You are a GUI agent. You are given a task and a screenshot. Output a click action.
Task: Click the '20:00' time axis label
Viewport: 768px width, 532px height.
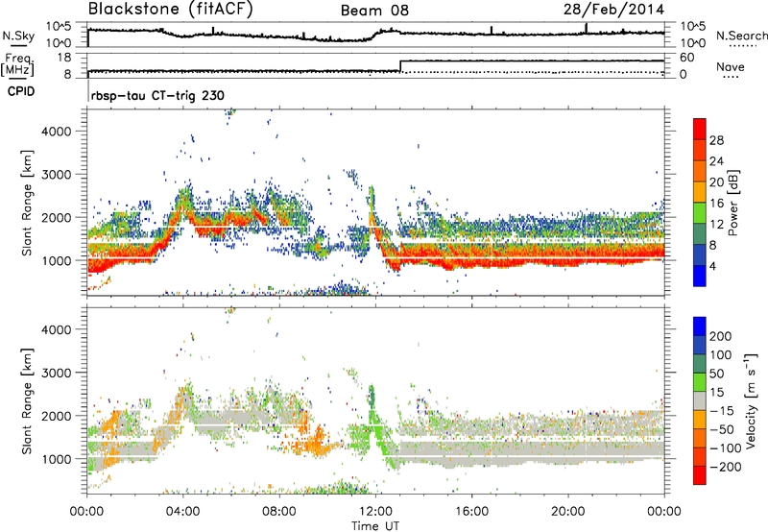[x=567, y=512]
